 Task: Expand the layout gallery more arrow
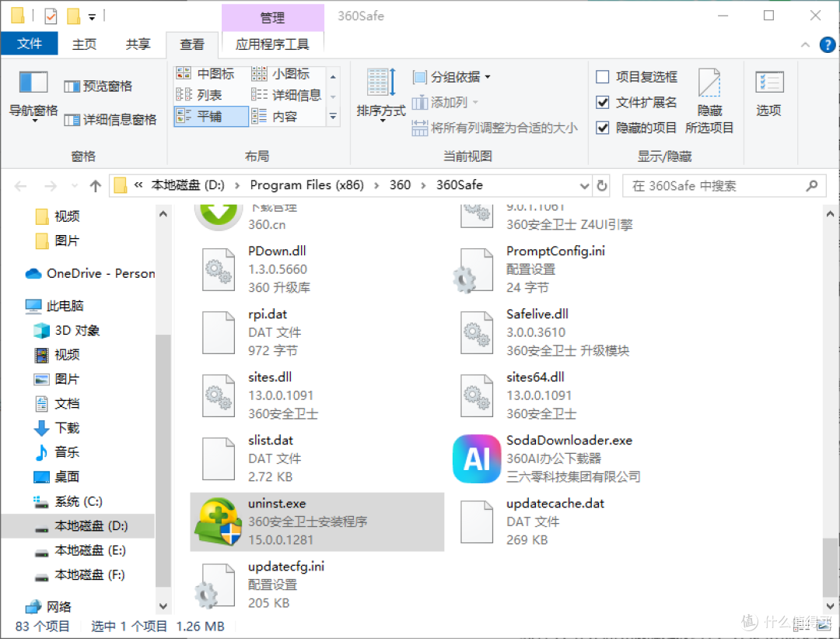pos(333,116)
